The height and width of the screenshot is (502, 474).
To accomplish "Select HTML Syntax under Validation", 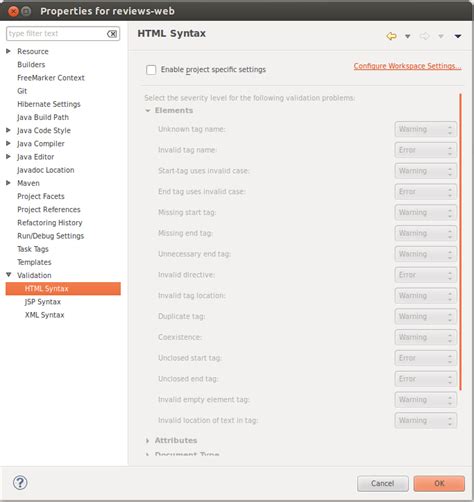I will 63,289.
